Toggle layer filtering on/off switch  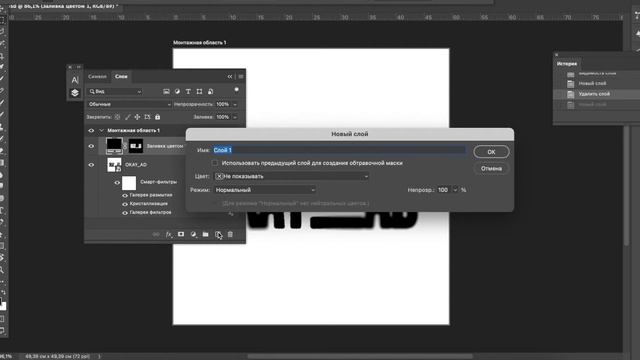[236, 90]
